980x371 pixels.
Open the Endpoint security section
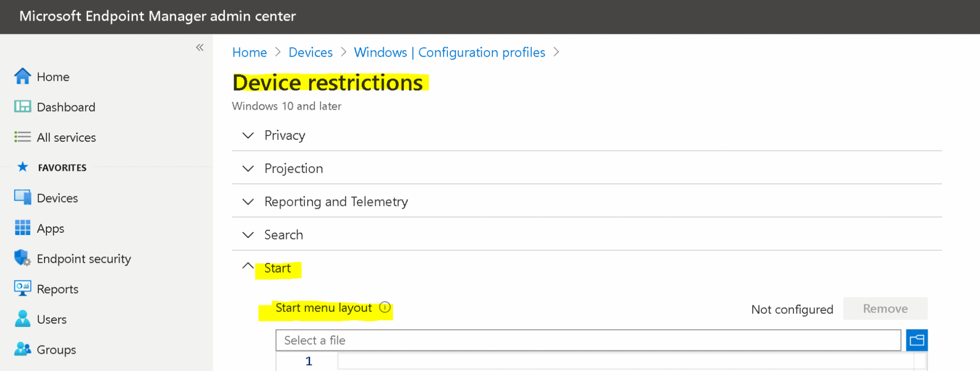pos(22,258)
